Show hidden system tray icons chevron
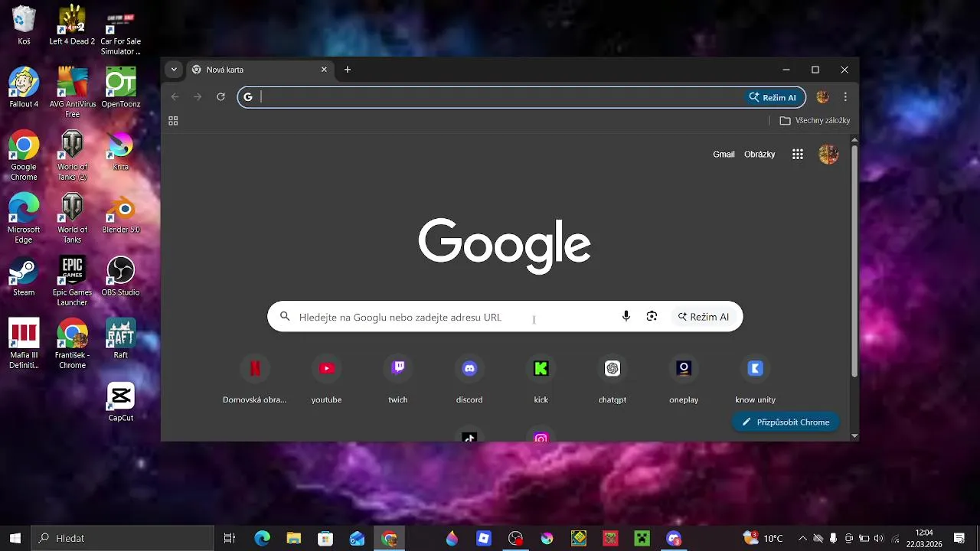The width and height of the screenshot is (980, 551). tap(802, 538)
